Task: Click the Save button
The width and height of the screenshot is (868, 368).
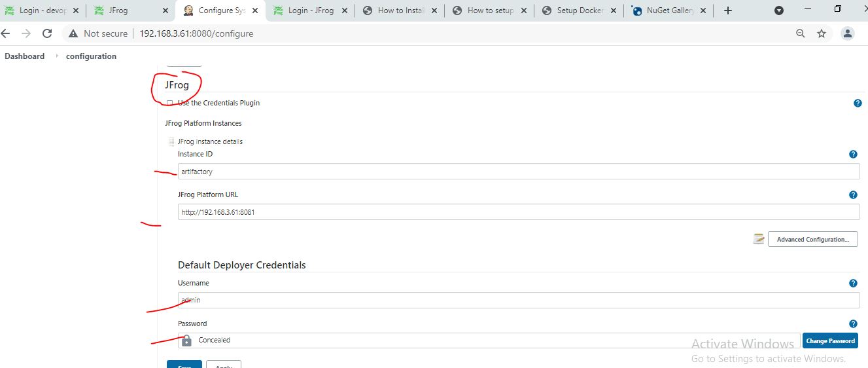Action: 184,364
